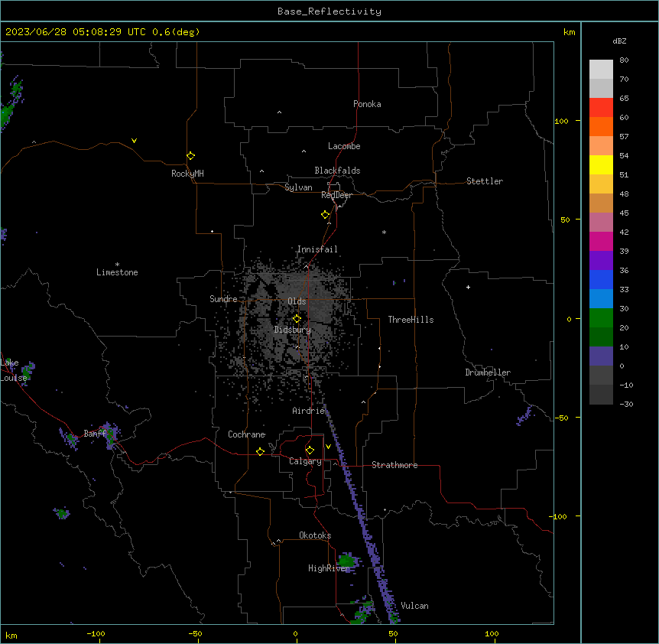The width and height of the screenshot is (659, 644).
Task: Select the light blue 33-30 legend swatch
Action: 601,299
